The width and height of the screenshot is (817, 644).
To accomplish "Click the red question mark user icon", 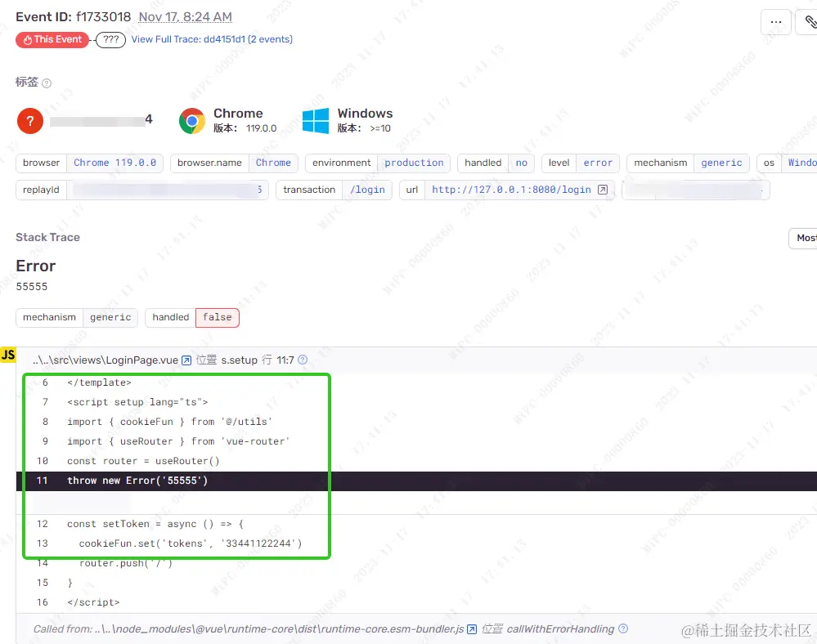I will (x=30, y=121).
